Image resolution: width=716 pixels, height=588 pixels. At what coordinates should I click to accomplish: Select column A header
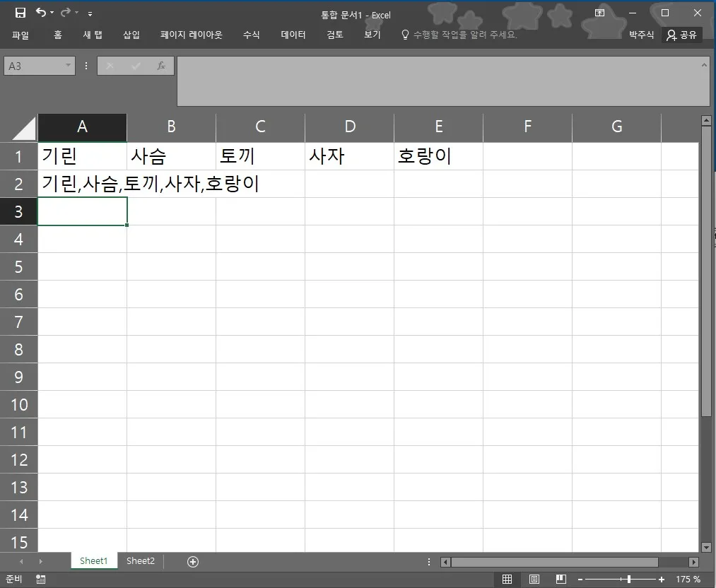click(x=82, y=127)
